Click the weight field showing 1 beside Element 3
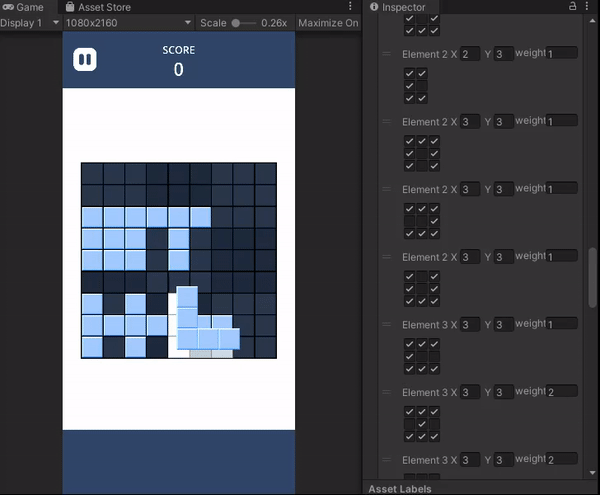Screen dimensions: 600x495 (562, 323)
